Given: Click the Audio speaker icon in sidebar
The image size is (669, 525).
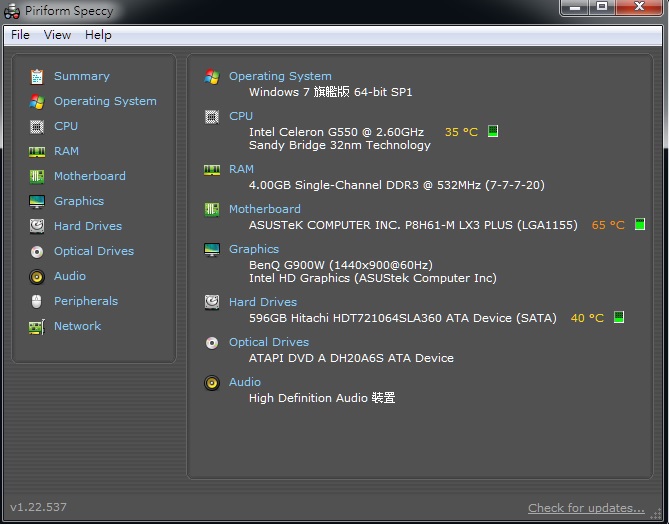Looking at the screenshot, I should [37, 276].
